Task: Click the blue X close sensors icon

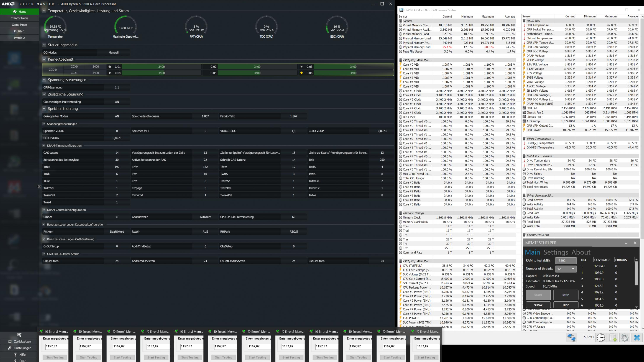Action: pyautogui.click(x=637, y=338)
